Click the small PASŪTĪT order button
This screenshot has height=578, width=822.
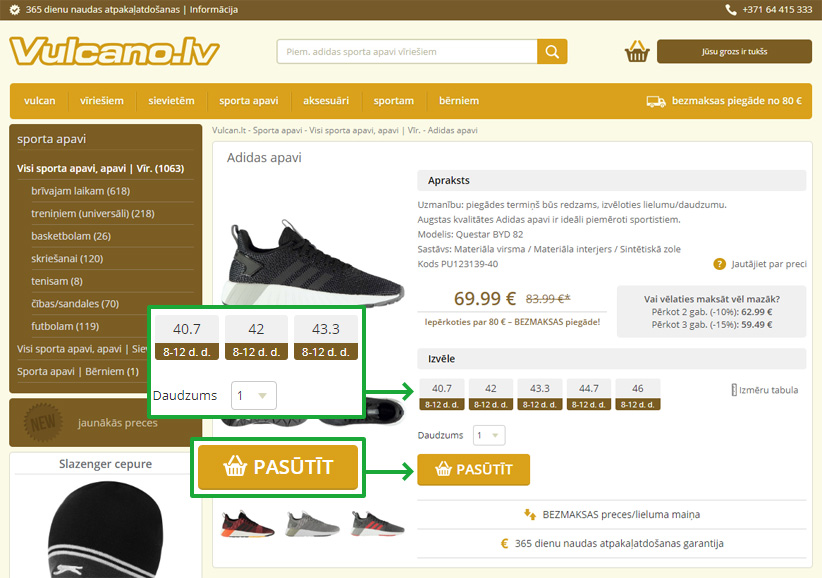click(x=473, y=470)
